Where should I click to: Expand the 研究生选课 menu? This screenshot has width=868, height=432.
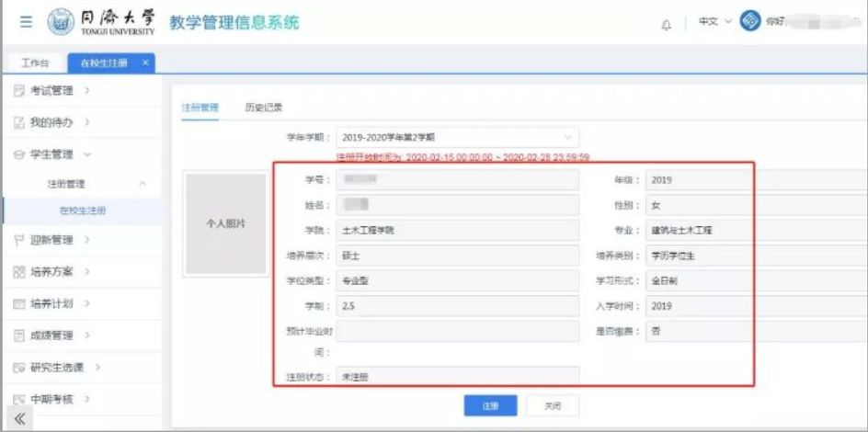pyautogui.click(x=98, y=368)
